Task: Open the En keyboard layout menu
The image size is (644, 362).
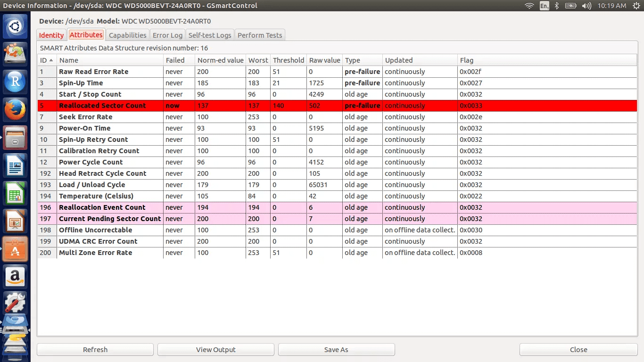Action: pyautogui.click(x=544, y=6)
